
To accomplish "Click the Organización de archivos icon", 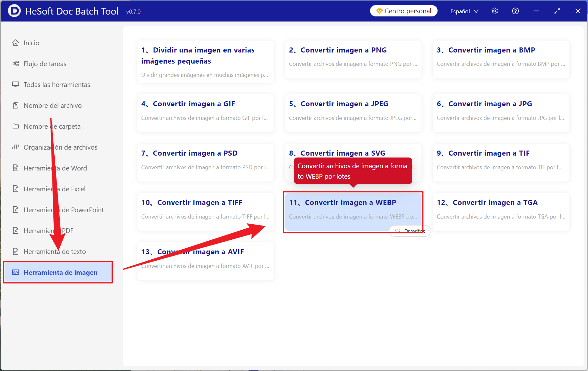I will pyautogui.click(x=15, y=147).
